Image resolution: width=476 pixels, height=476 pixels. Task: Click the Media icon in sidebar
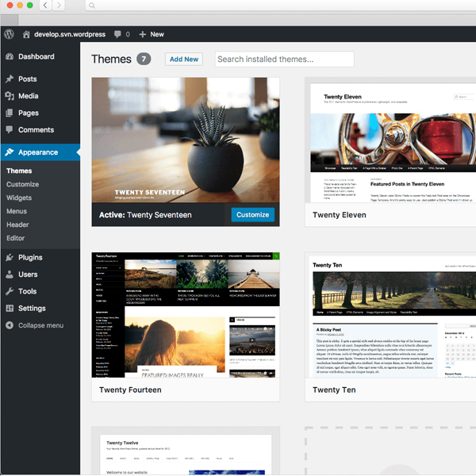pos(9,96)
